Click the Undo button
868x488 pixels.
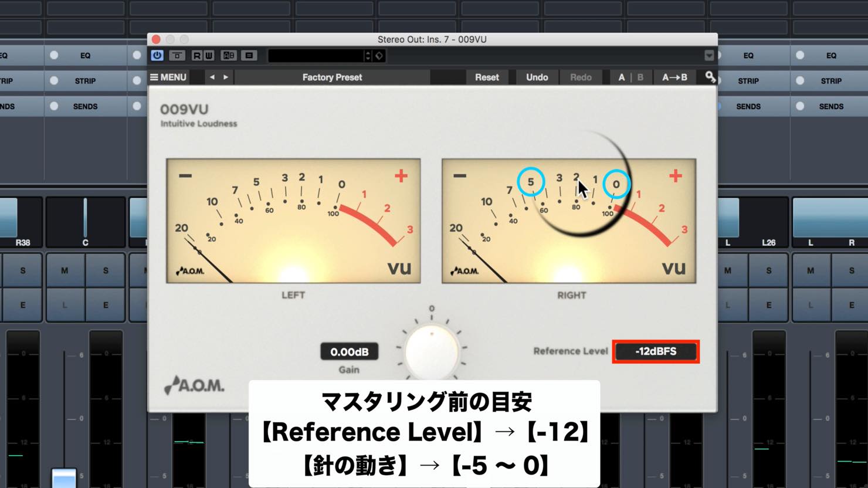pyautogui.click(x=537, y=77)
